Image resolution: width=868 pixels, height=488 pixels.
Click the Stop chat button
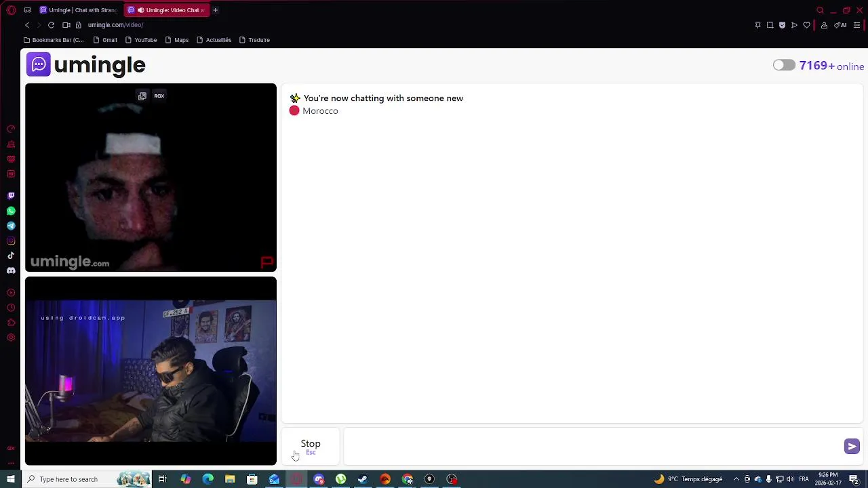(x=311, y=446)
